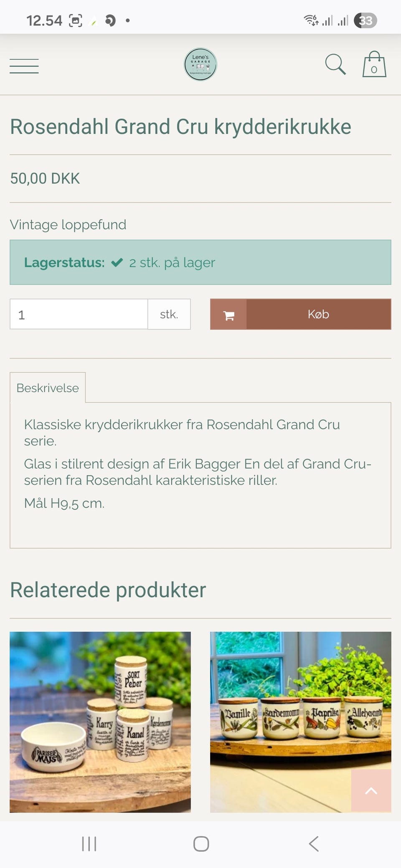Open the hamburger navigation menu
Image resolution: width=401 pixels, height=868 pixels.
click(x=24, y=66)
